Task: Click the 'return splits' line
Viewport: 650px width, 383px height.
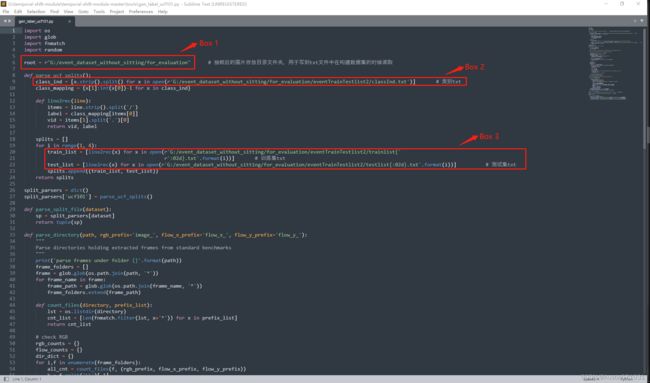Action: coord(54,177)
